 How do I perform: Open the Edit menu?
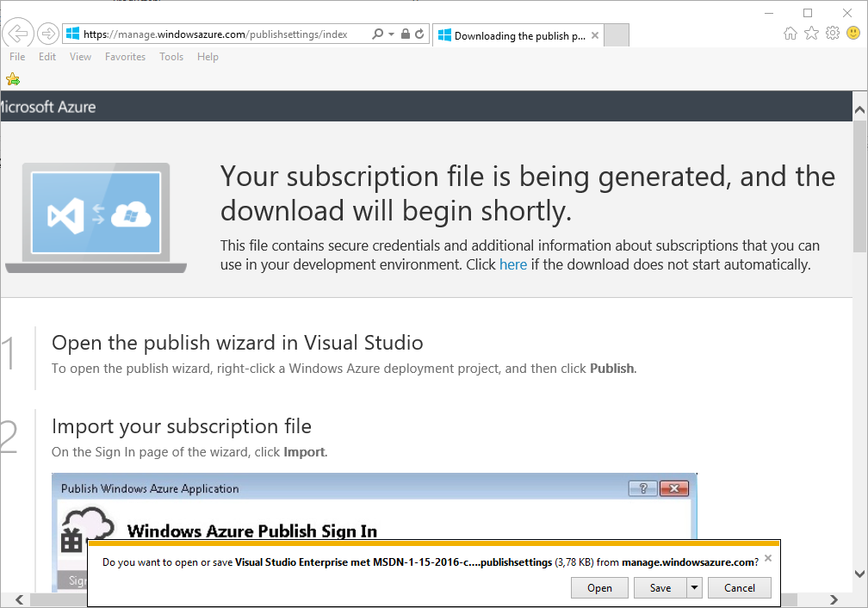[47, 57]
